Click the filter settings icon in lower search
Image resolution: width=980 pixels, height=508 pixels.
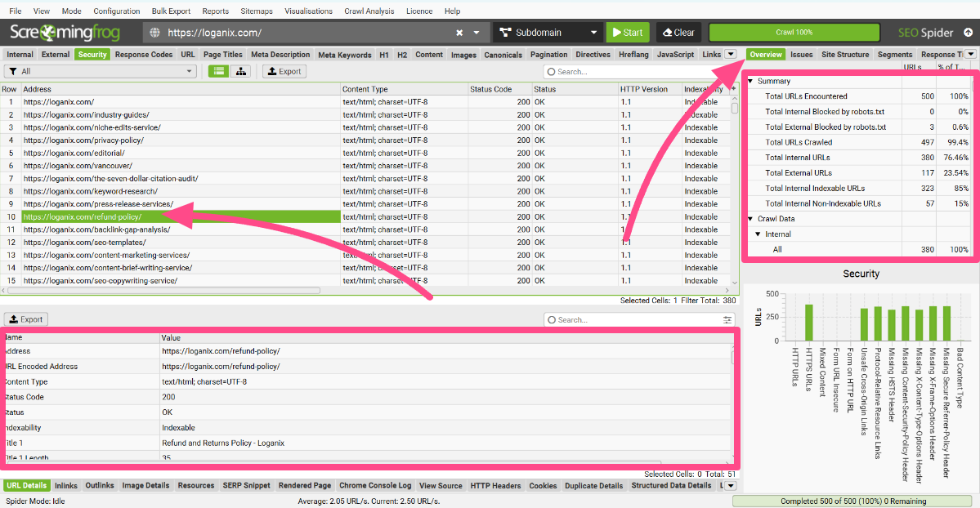728,320
